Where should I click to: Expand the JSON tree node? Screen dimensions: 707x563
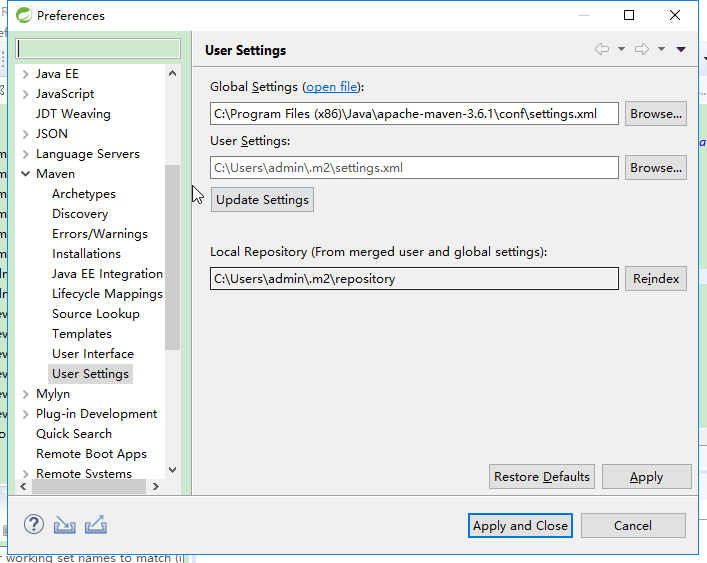(x=26, y=134)
